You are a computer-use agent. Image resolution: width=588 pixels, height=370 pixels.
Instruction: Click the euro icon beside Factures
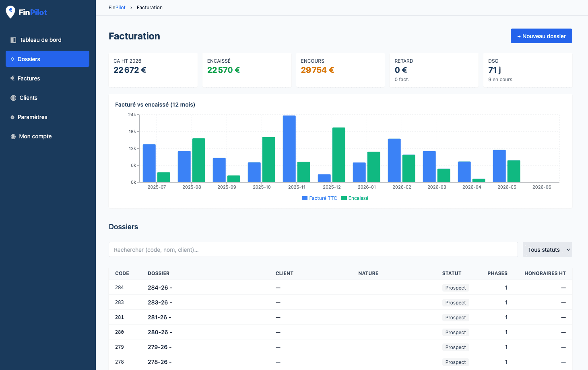click(x=12, y=78)
